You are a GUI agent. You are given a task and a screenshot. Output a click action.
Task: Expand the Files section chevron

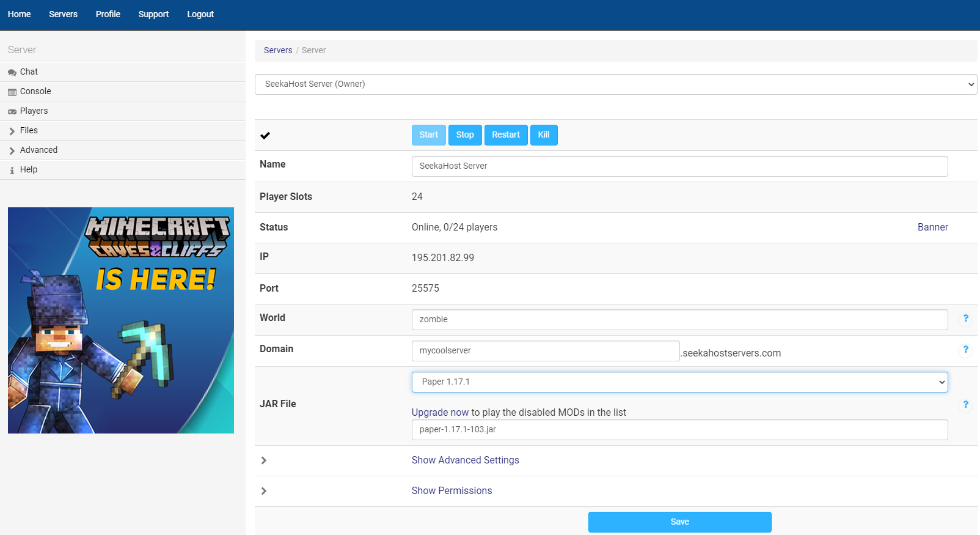(x=12, y=131)
